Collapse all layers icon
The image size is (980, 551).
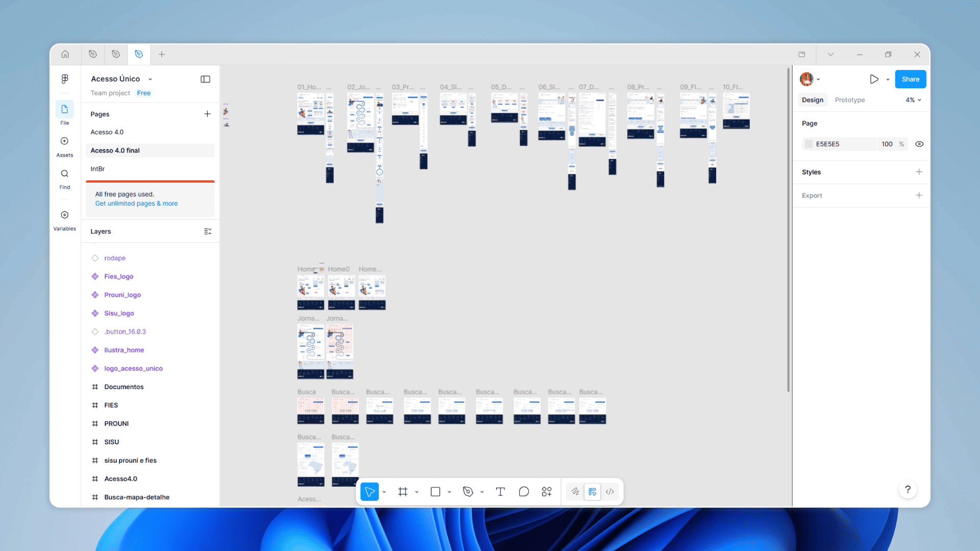tap(207, 231)
